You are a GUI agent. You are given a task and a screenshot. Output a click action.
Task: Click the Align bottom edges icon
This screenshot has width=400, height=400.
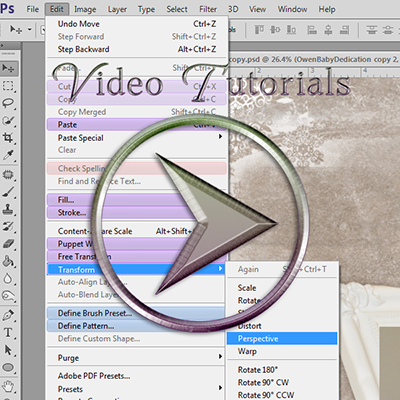point(291,30)
